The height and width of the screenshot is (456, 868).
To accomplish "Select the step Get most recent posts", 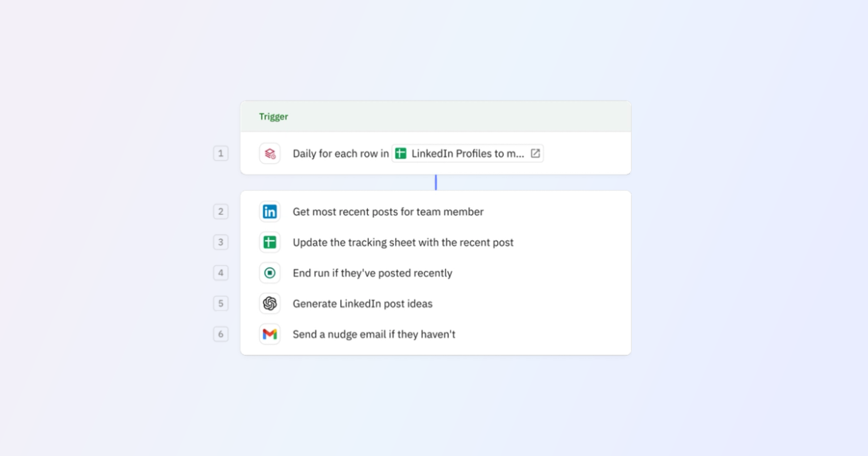I will pos(388,212).
